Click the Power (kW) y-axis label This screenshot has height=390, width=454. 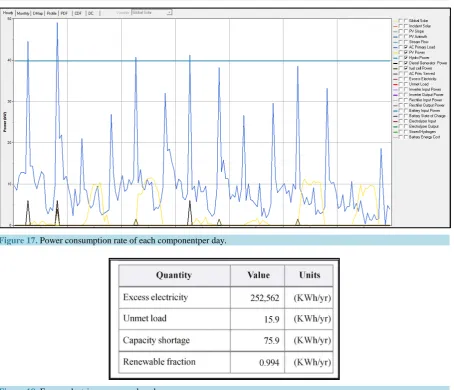point(5,122)
